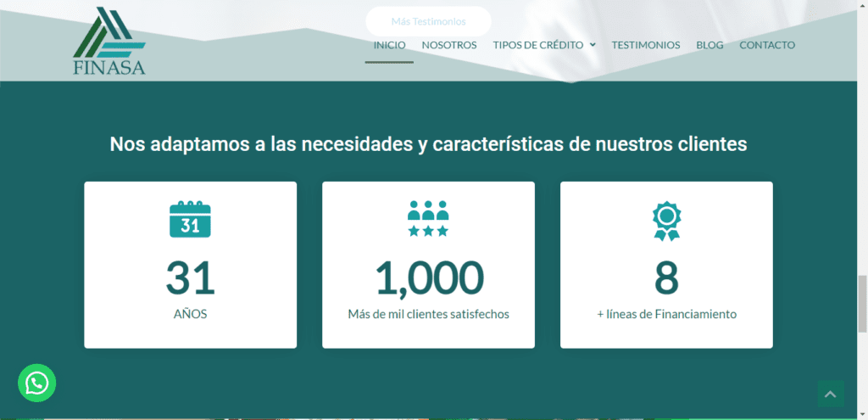This screenshot has height=420, width=868.
Task: Click '+ líneas de Financiamiento' text
Action: 667,314
